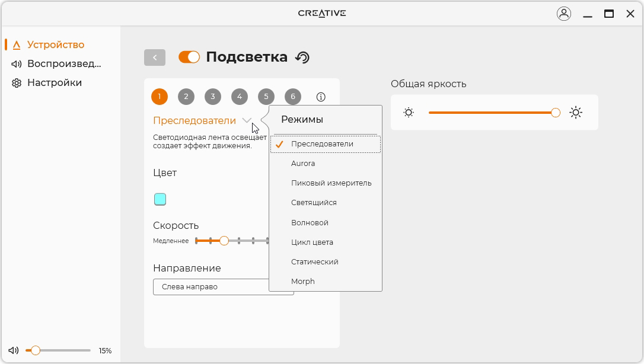
Task: Click the user account profile icon
Action: (x=563, y=14)
